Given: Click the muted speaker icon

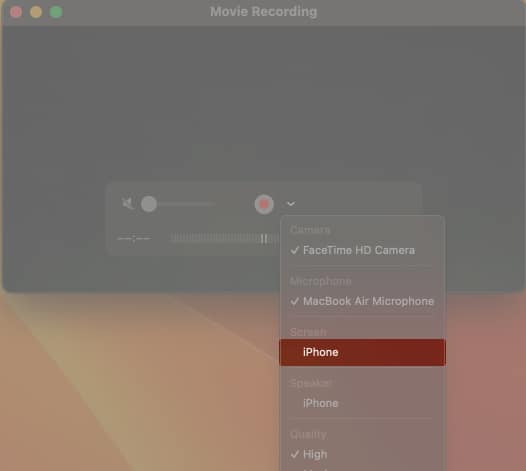Looking at the screenshot, I should click(128, 203).
